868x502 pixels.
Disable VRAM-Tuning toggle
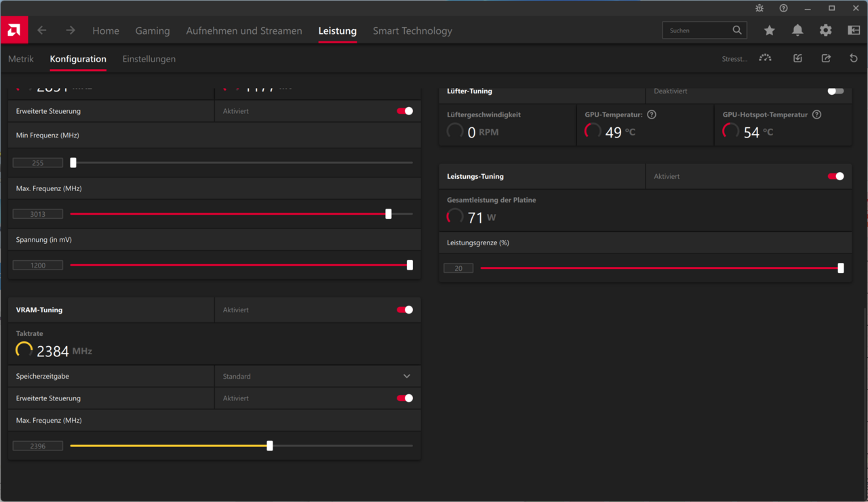click(405, 310)
